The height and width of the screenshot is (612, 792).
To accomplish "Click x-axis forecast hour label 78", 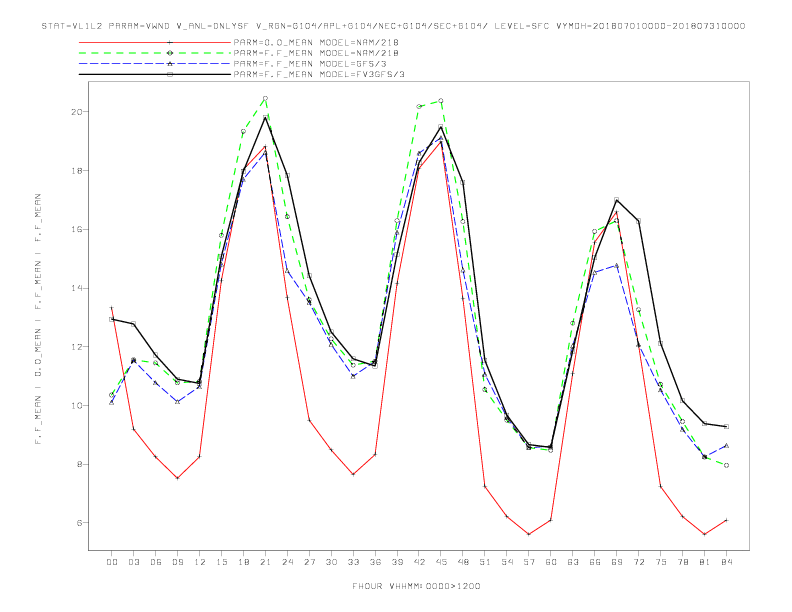I will pyautogui.click(x=682, y=562).
